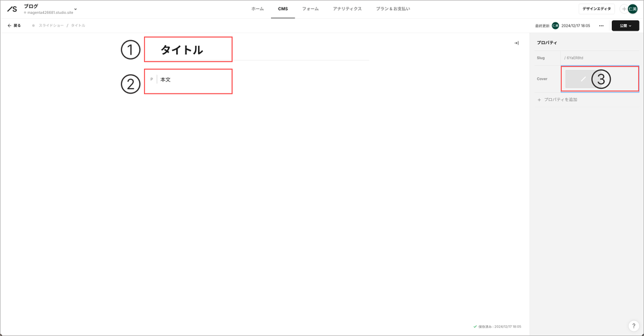Click the green user avatar at top right
This screenshot has width=644, height=336.
(633, 9)
